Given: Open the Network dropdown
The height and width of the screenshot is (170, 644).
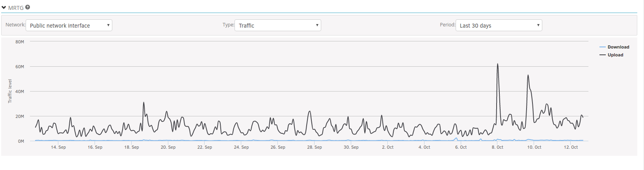Looking at the screenshot, I should (69, 25).
